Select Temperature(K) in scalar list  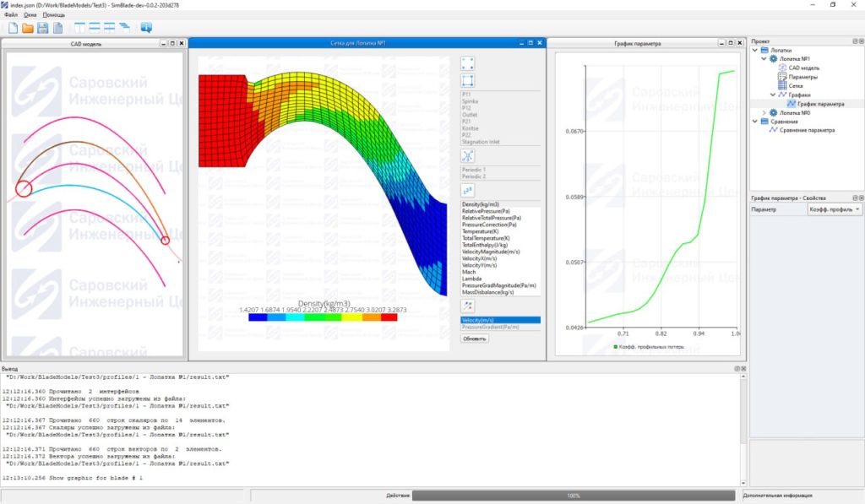click(501, 231)
